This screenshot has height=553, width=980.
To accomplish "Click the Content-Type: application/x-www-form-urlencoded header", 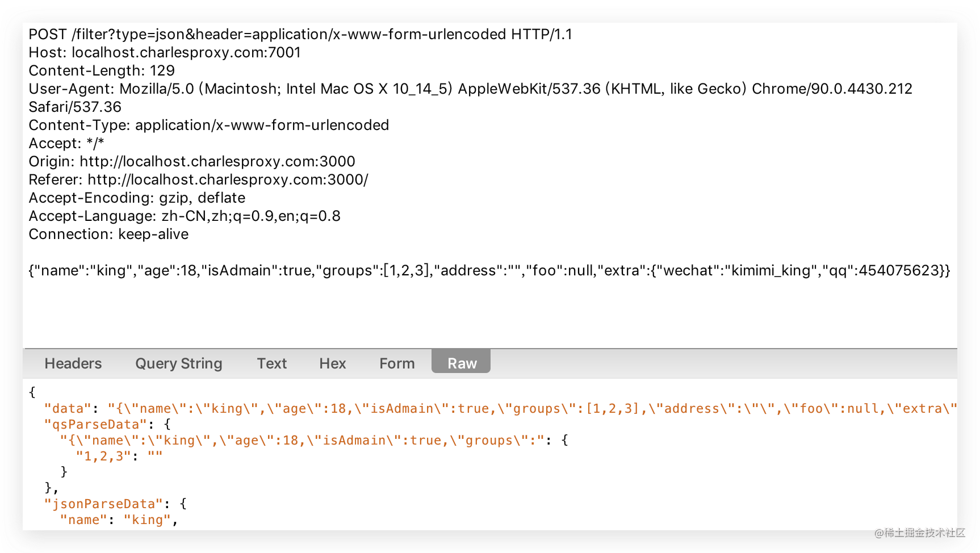I will pyautogui.click(x=209, y=125).
